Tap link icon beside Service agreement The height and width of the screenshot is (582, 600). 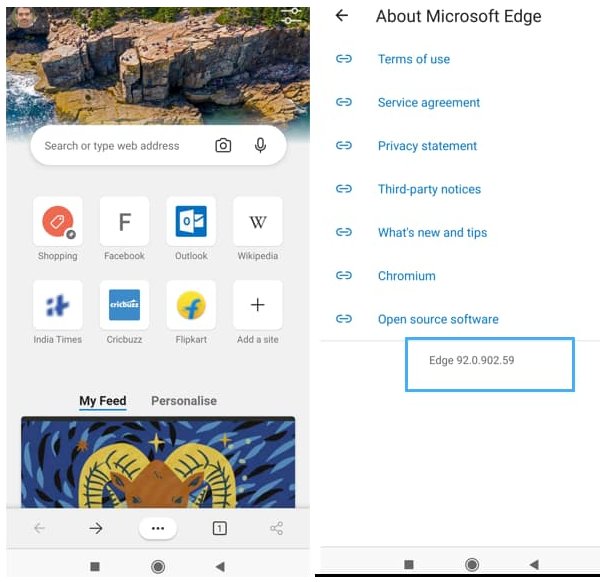click(344, 102)
